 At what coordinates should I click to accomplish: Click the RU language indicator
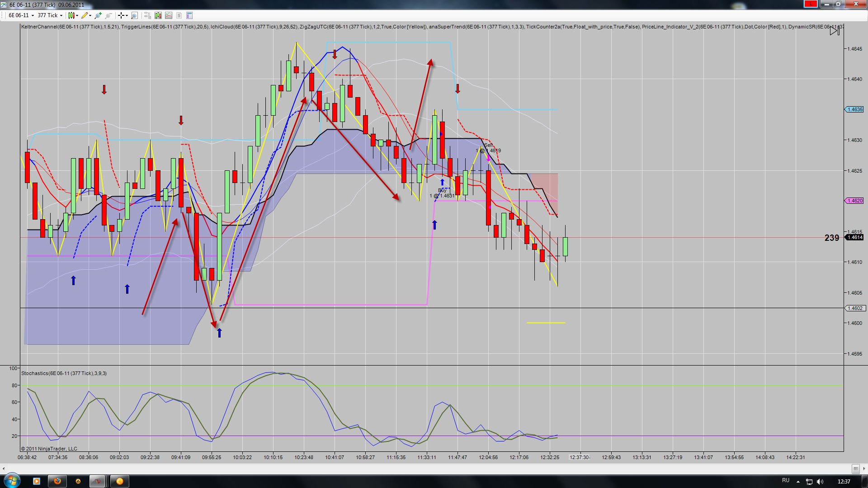click(x=786, y=481)
